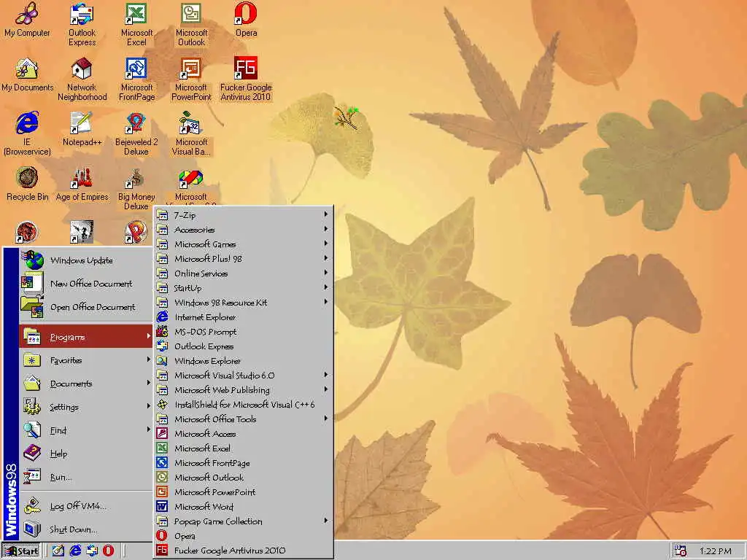
Task: Open Microsoft Visual Basic desktop shortcut
Action: 191,134
